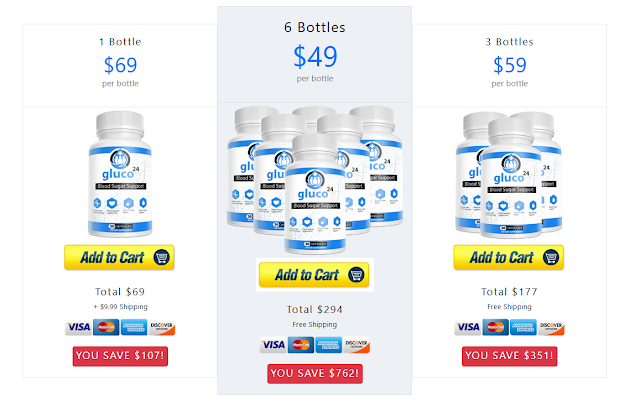Viewport: 640px width, 401px height.
Task: Click the Visa icon under the 1 Bottle offer
Action: tap(78, 327)
